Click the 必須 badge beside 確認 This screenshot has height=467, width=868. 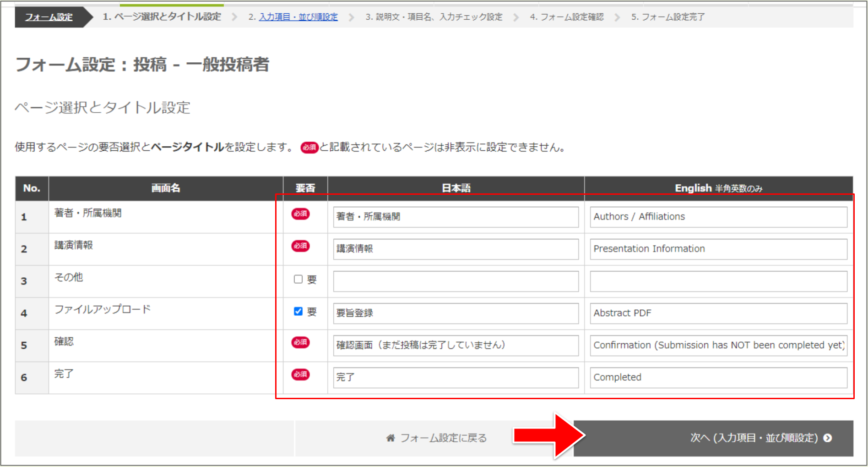tap(300, 342)
